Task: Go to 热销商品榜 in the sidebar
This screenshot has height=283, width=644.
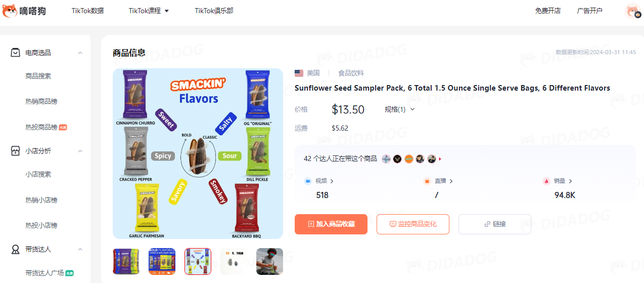Action: (x=41, y=101)
